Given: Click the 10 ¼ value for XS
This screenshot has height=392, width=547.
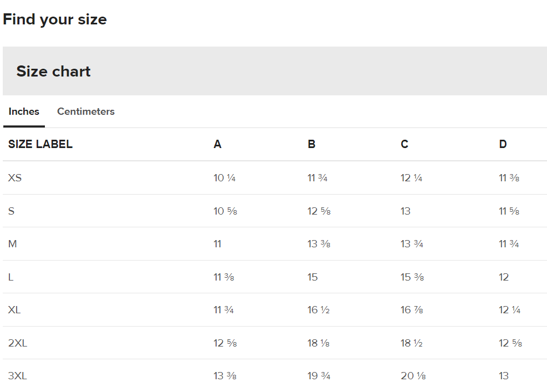Looking at the screenshot, I should 224,177.
